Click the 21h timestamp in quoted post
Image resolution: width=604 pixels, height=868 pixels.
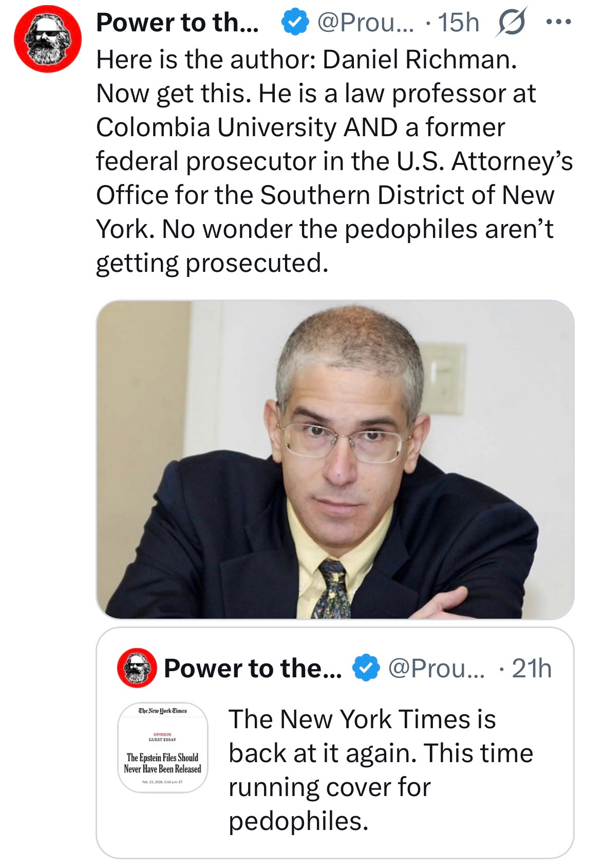[532, 668]
